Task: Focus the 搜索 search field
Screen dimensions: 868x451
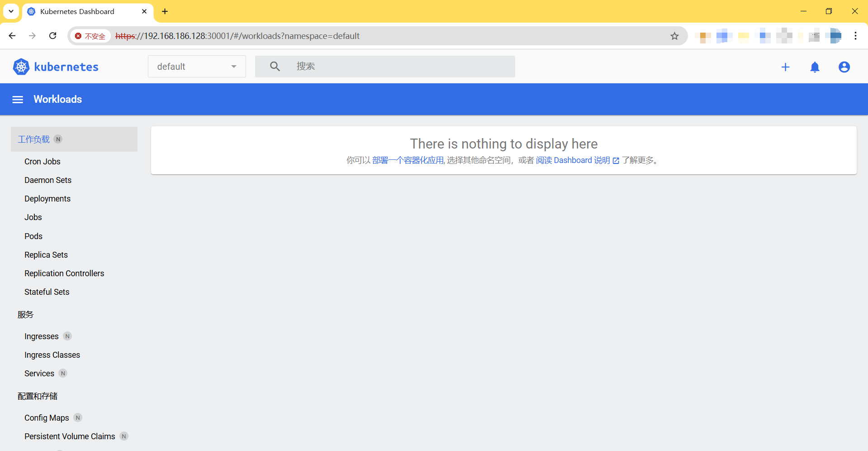Action: tap(385, 67)
